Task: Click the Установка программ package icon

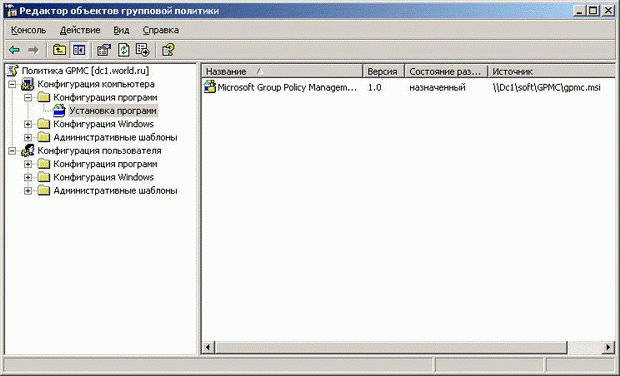Action: [x=59, y=111]
